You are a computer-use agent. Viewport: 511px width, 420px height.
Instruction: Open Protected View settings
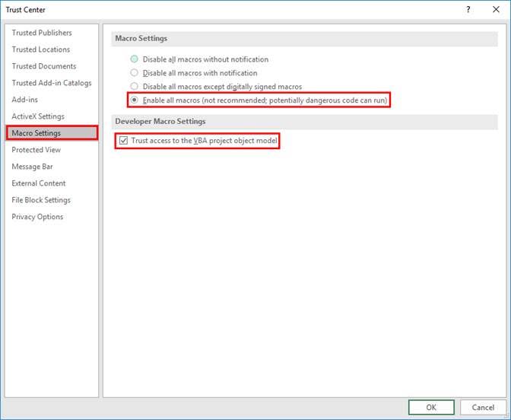click(36, 150)
